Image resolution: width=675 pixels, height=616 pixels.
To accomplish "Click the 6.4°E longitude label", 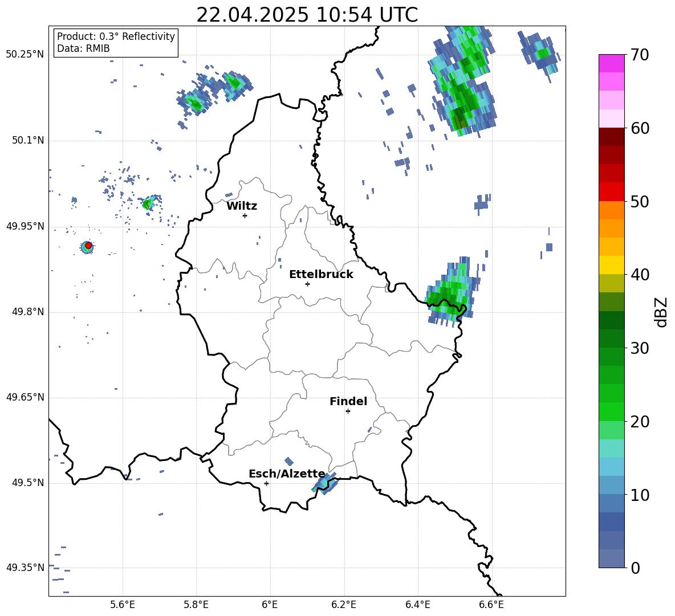I will [x=417, y=605].
